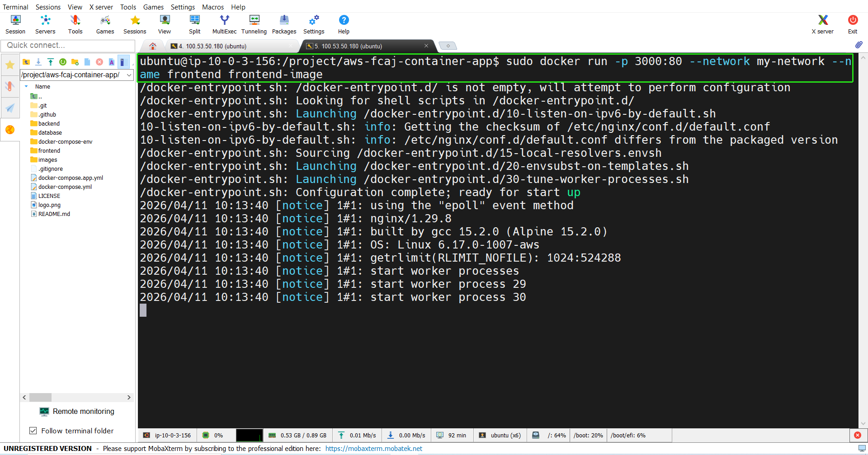Click the View toolbar icon

click(165, 24)
